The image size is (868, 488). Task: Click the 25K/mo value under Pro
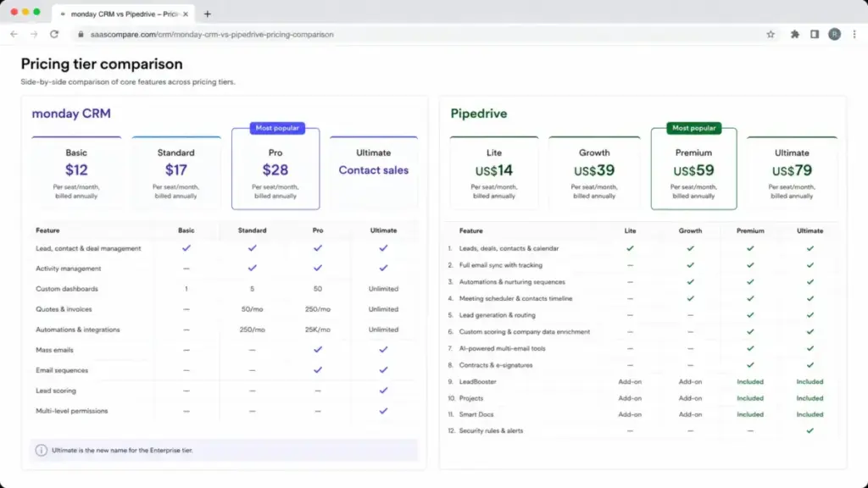318,330
